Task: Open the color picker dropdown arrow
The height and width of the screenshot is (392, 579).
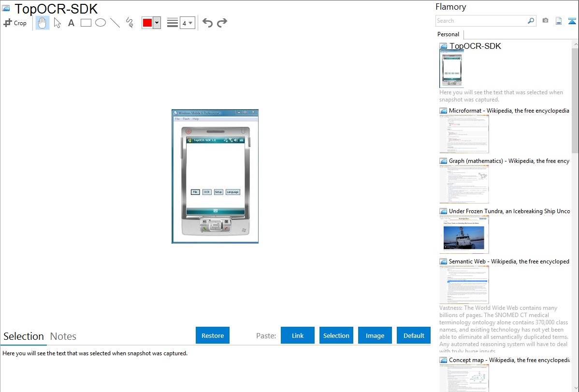Action: [x=157, y=23]
